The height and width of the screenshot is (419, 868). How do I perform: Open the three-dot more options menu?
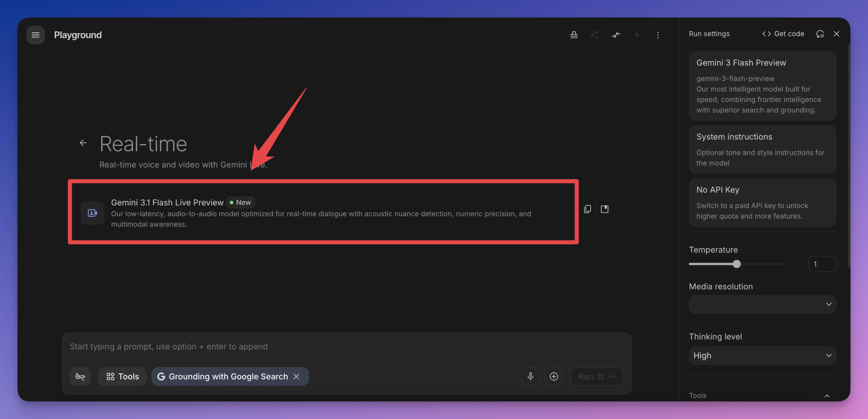click(x=658, y=35)
